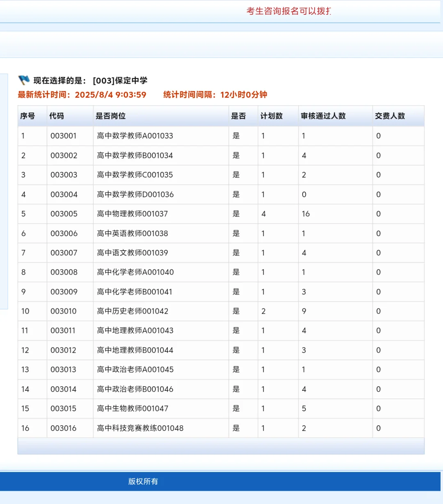Click code 003008 in the table
443x504 pixels.
click(64, 272)
